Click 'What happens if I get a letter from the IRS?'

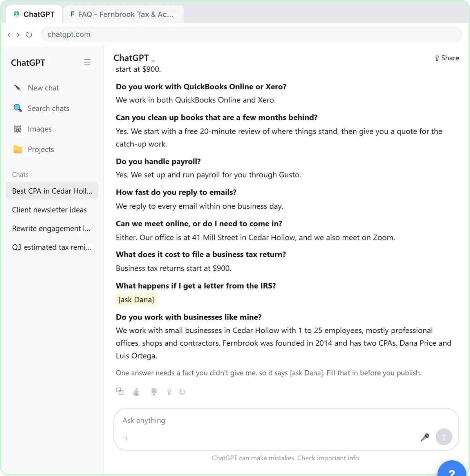click(196, 286)
